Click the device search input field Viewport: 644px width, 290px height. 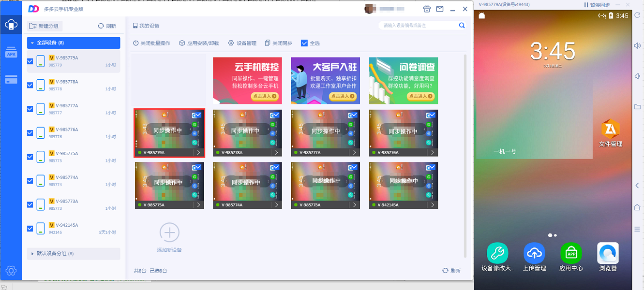pos(419,26)
